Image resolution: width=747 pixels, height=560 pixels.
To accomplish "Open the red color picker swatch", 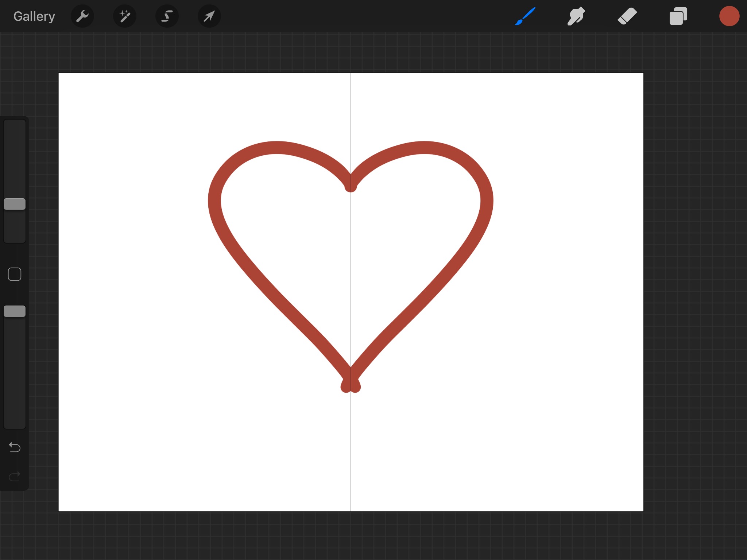I will tap(729, 16).
